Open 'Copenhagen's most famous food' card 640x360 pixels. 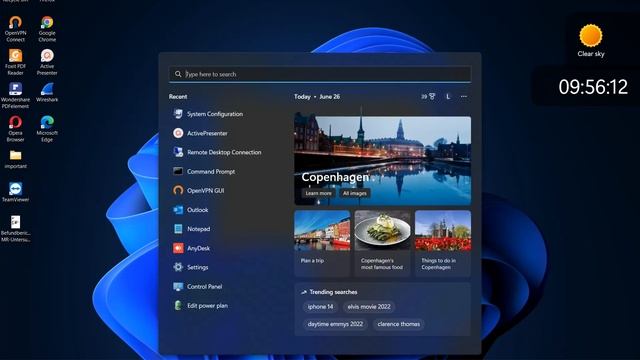pyautogui.click(x=382, y=243)
